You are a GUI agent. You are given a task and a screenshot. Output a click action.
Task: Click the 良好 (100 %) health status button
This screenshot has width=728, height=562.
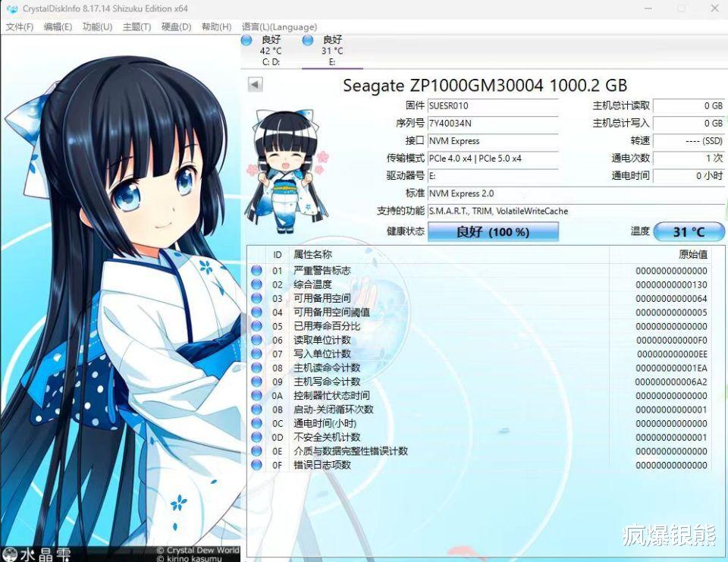pos(493,231)
